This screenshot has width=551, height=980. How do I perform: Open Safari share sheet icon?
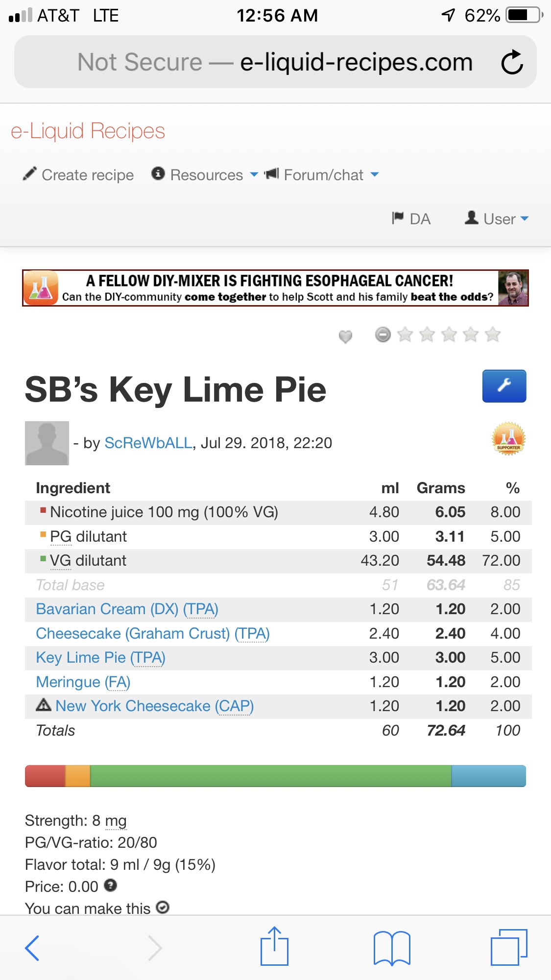click(x=274, y=947)
